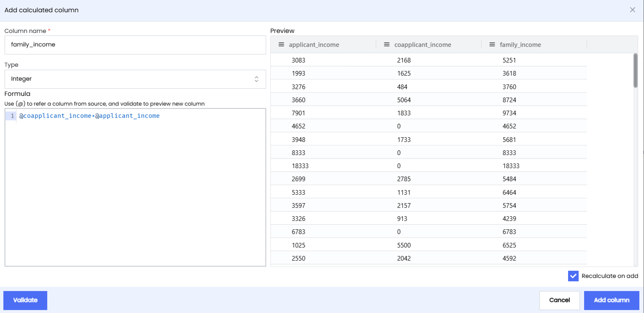The height and width of the screenshot is (313, 644).
Task: Open coapplicant_income column menu icon
Action: (x=387, y=45)
